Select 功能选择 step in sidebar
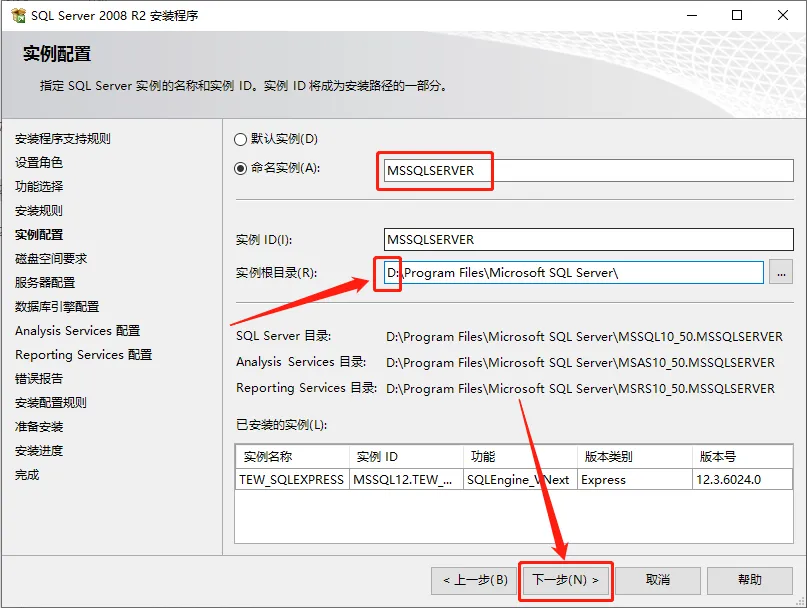807x608 pixels. pyautogui.click(x=39, y=186)
